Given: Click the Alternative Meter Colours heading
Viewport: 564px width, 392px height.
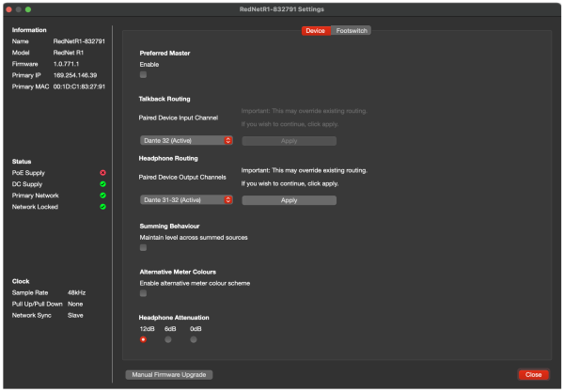Looking at the screenshot, I should click(178, 272).
